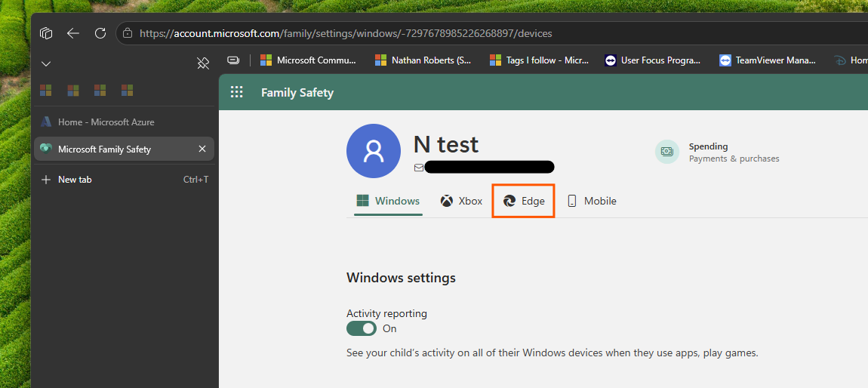
Task: Unpin the vertical tabs pane
Action: [203, 63]
